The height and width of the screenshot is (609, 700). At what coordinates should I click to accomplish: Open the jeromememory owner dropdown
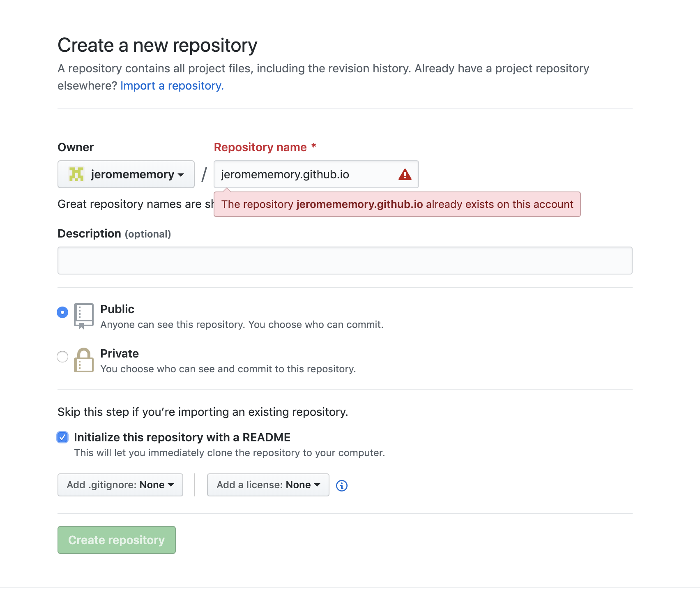coord(126,174)
